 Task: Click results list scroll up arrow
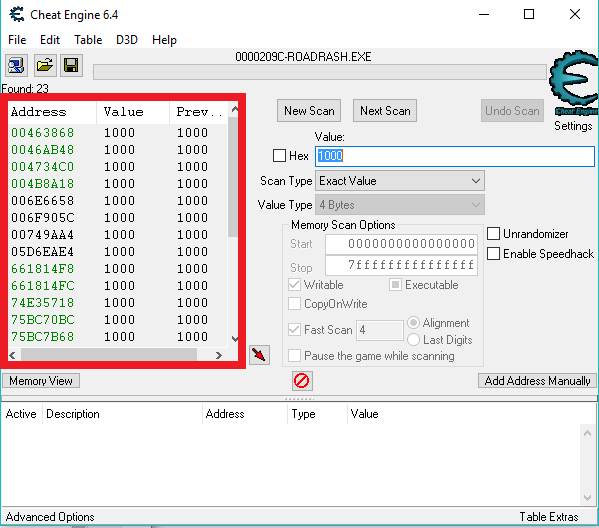(x=235, y=110)
